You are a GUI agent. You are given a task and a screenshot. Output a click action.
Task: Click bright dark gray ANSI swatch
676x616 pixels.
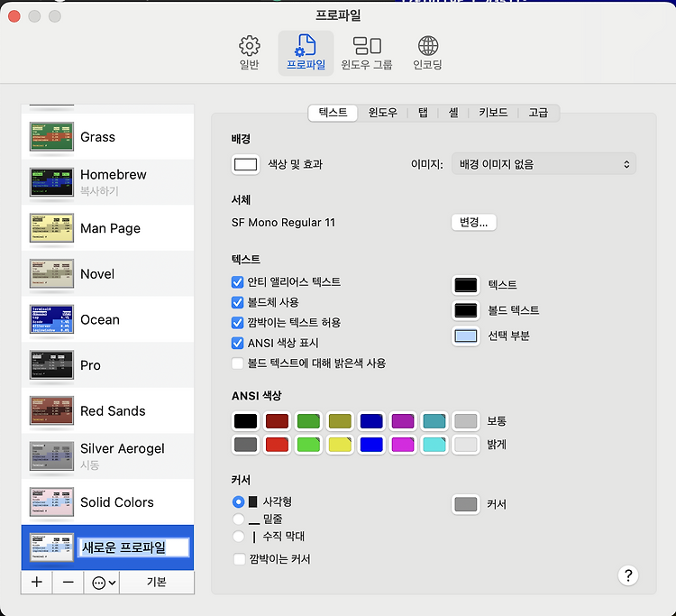pos(245,445)
